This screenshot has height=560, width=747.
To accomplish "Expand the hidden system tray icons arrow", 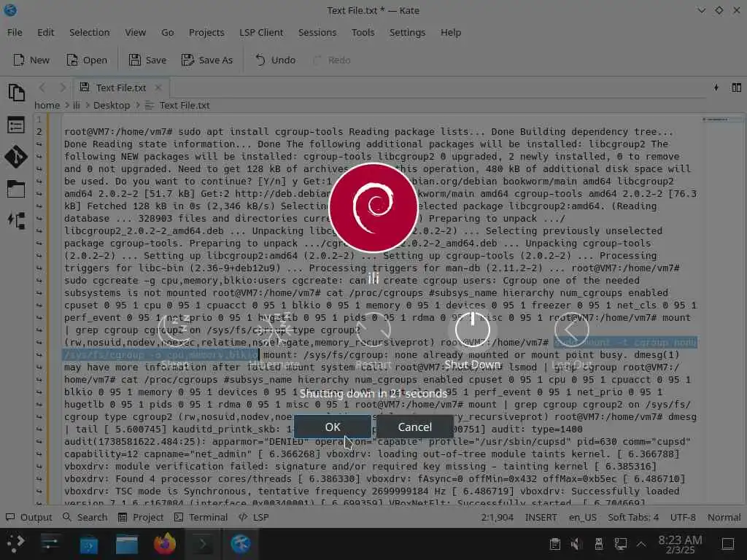I will [641, 544].
